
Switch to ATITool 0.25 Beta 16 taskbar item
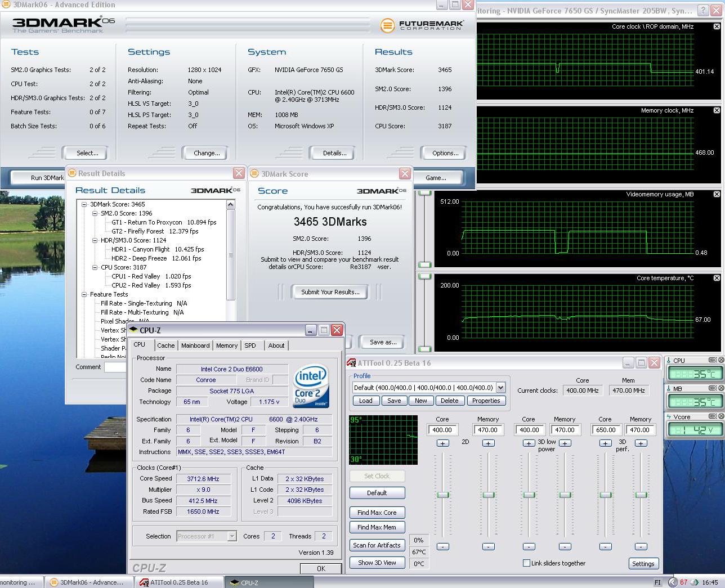[x=178, y=582]
